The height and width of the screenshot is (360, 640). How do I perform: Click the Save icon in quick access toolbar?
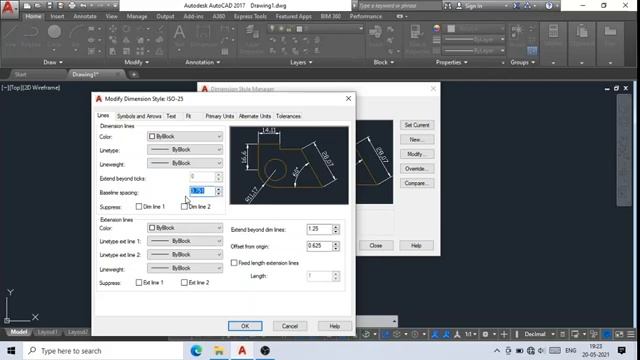click(50, 6)
